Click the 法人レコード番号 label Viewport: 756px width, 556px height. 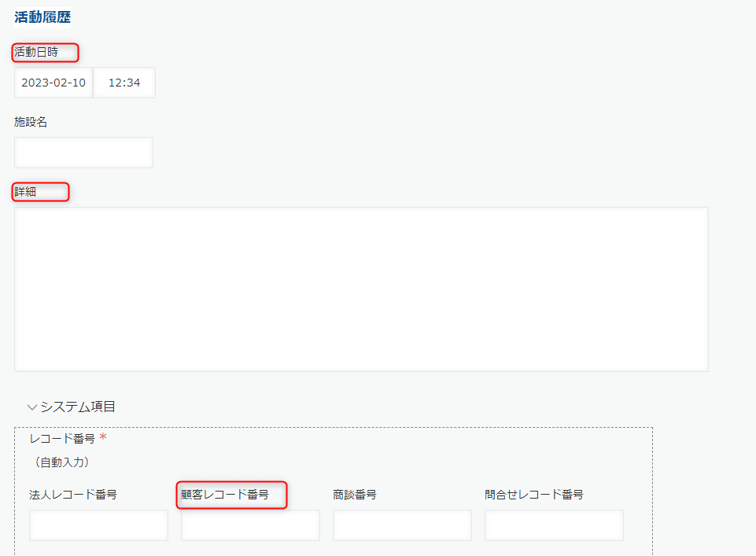73,495
